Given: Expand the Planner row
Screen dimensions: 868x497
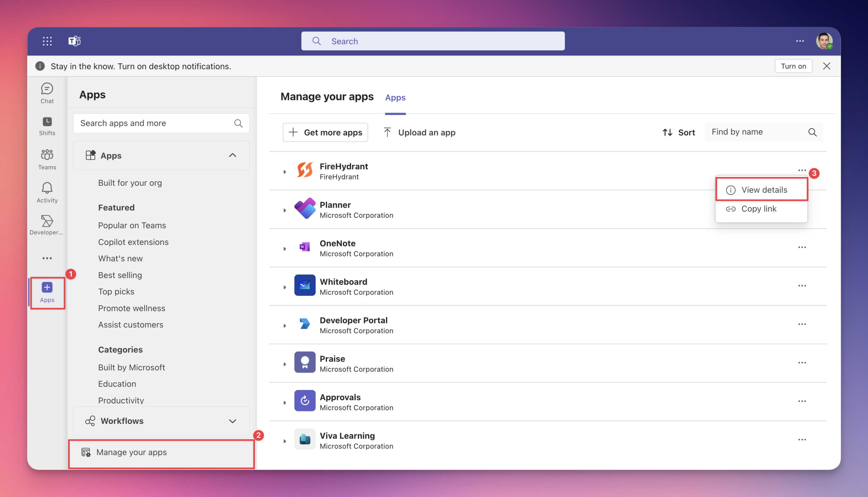Looking at the screenshot, I should (284, 210).
